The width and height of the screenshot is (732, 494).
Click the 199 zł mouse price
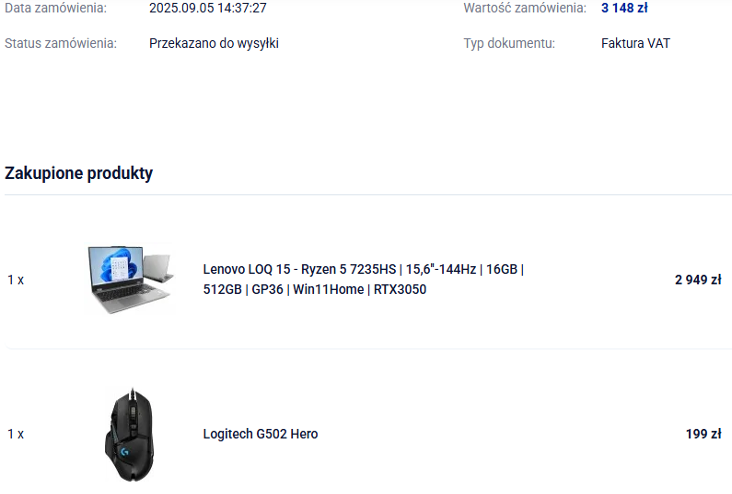click(704, 434)
